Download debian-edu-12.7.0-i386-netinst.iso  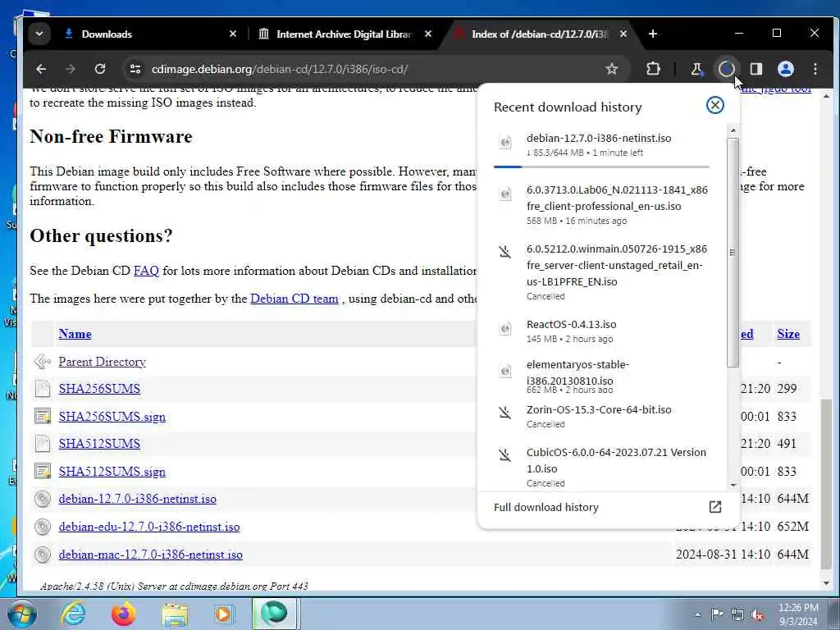[149, 527]
